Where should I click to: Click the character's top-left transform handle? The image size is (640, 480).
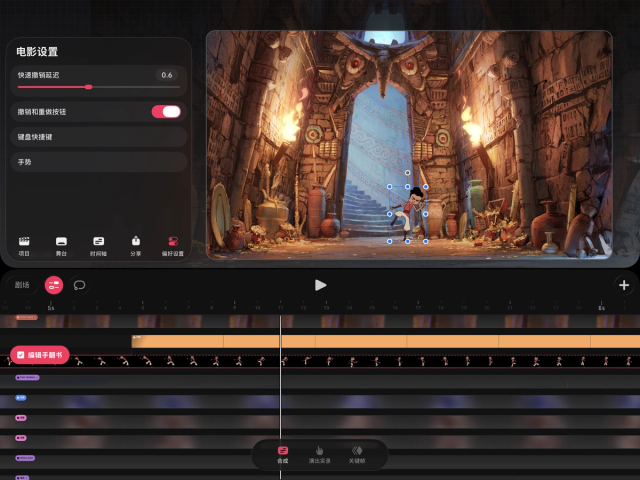(389, 187)
